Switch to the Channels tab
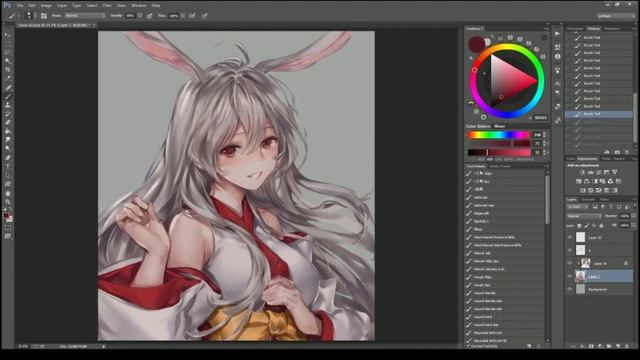 click(588, 199)
